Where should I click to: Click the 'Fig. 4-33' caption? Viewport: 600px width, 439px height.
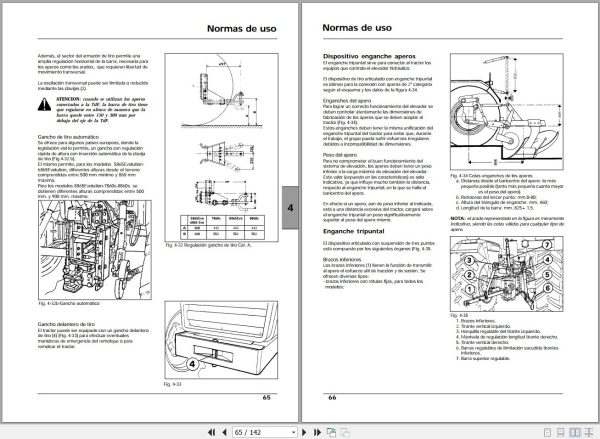172,384
